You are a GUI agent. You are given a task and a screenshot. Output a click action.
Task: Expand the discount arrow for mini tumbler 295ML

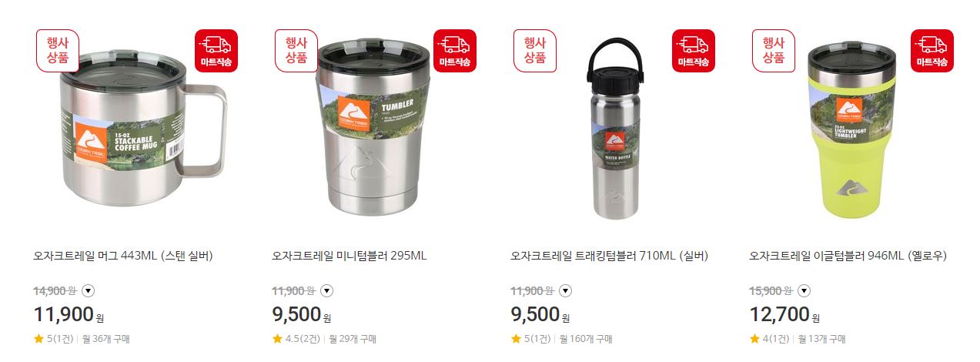pyautogui.click(x=326, y=291)
